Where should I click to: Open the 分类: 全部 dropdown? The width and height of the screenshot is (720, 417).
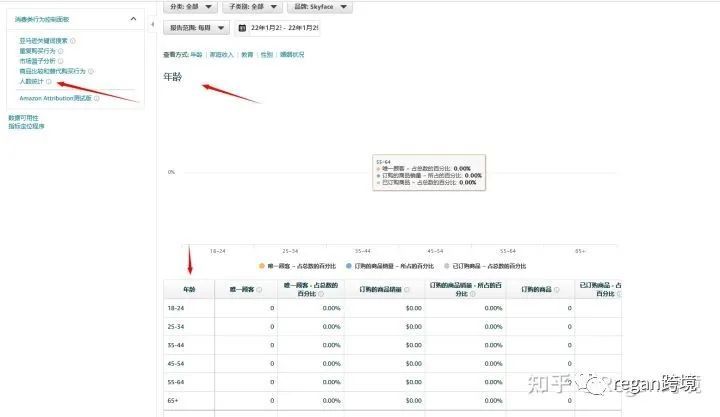(x=190, y=7)
